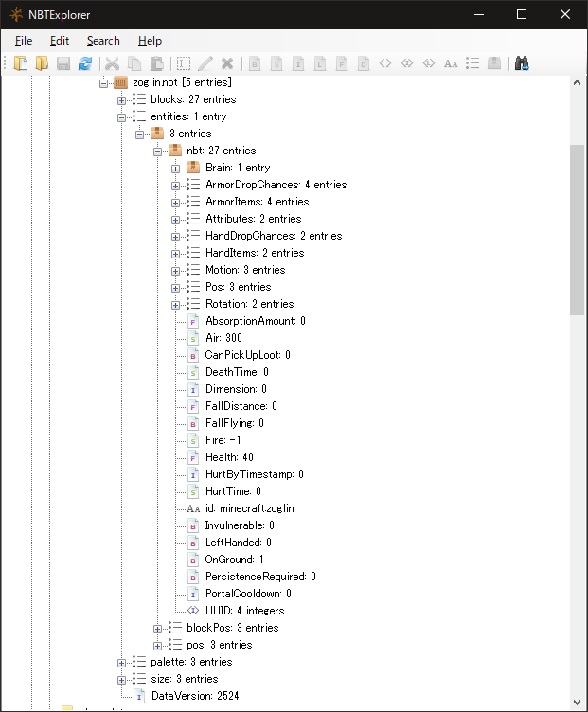This screenshot has height=712, width=588.
Task: Select the CanPickUpLoot: 0 tag
Action: (x=247, y=355)
